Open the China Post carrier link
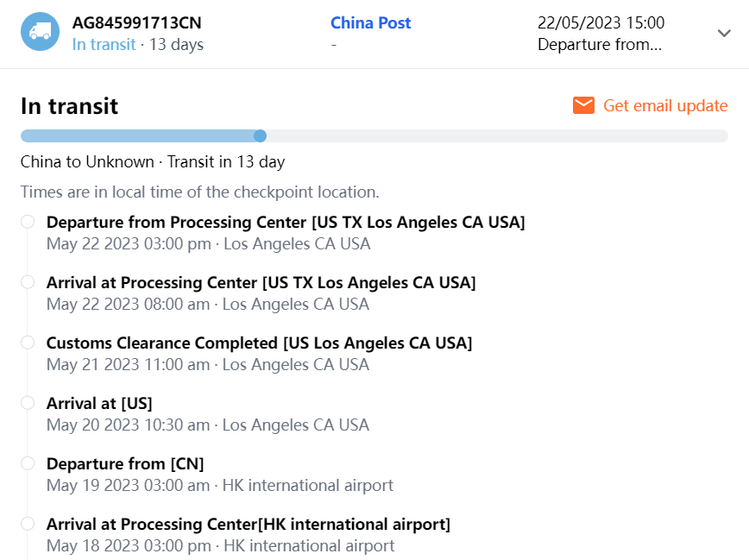The width and height of the screenshot is (749, 560). click(x=370, y=23)
